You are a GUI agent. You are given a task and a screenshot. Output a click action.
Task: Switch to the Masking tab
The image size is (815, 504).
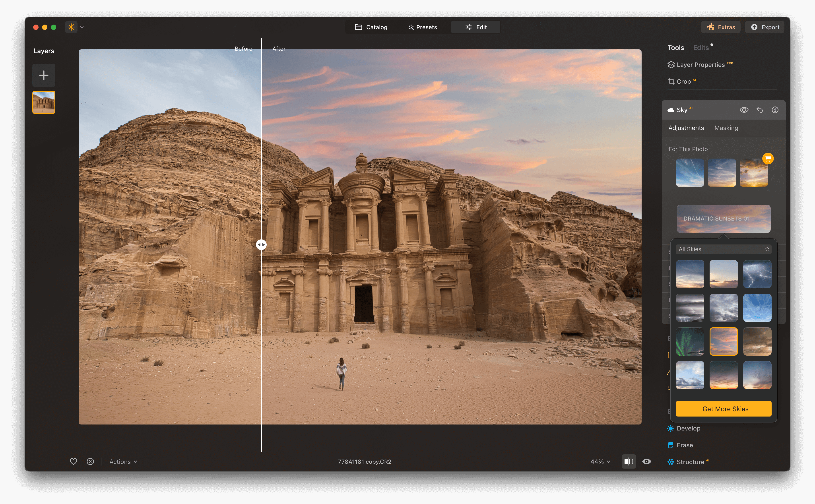(x=726, y=128)
